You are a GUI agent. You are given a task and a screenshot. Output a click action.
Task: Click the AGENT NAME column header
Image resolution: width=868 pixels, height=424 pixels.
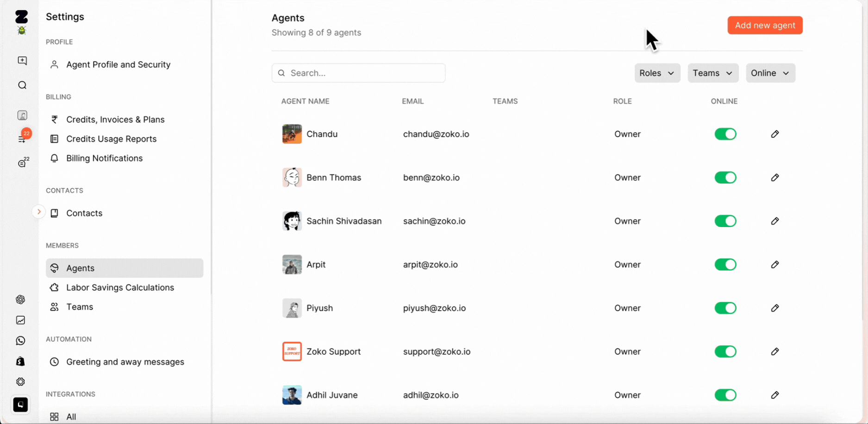click(306, 101)
